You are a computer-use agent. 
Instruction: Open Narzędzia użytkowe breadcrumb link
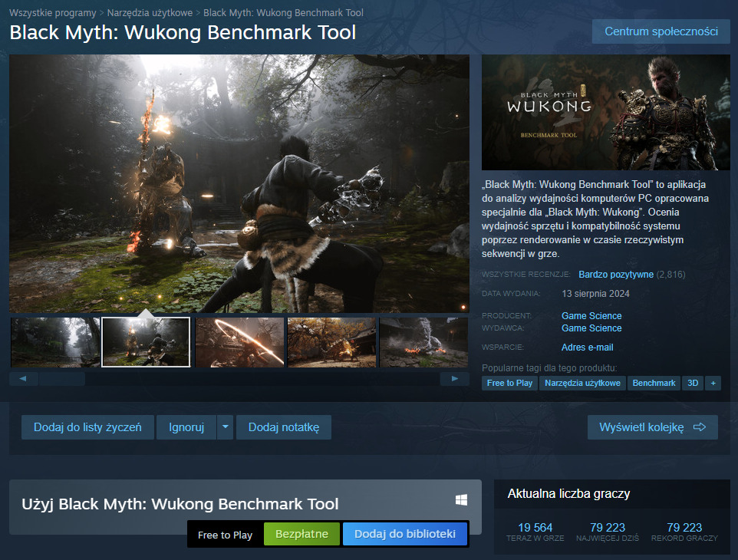tap(150, 13)
